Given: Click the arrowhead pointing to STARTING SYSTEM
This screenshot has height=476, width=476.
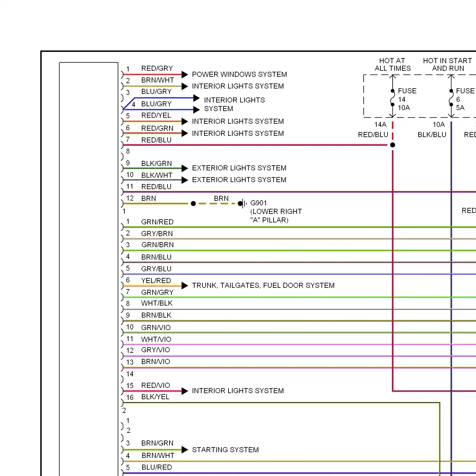Looking at the screenshot, I should tap(185, 450).
